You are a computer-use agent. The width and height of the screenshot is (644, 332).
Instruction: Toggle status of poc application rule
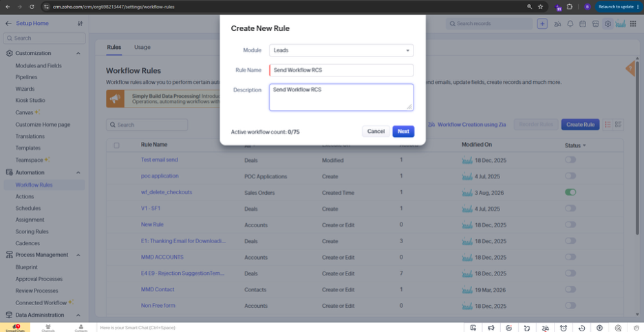570,176
